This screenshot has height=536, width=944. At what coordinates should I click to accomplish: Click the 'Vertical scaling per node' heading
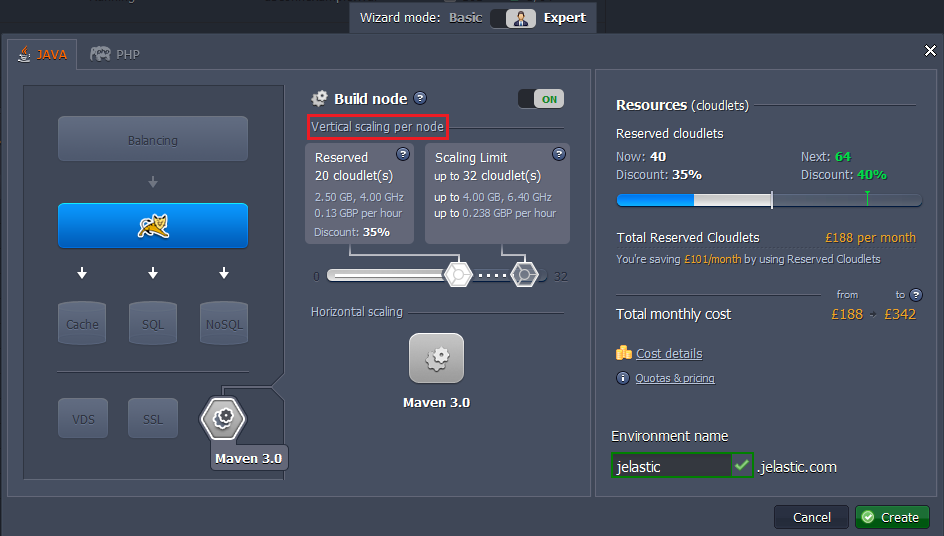[377, 127]
